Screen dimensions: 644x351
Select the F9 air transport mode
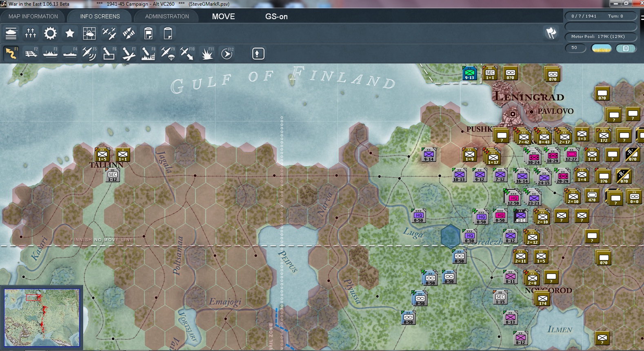pos(168,53)
